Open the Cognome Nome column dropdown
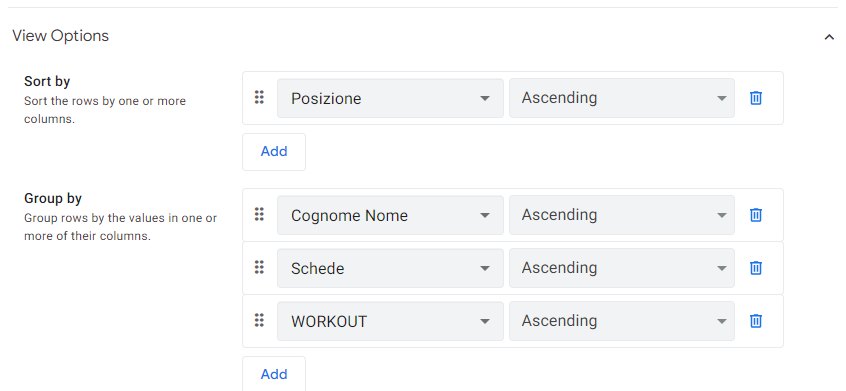This screenshot has height=391, width=846. (390, 215)
